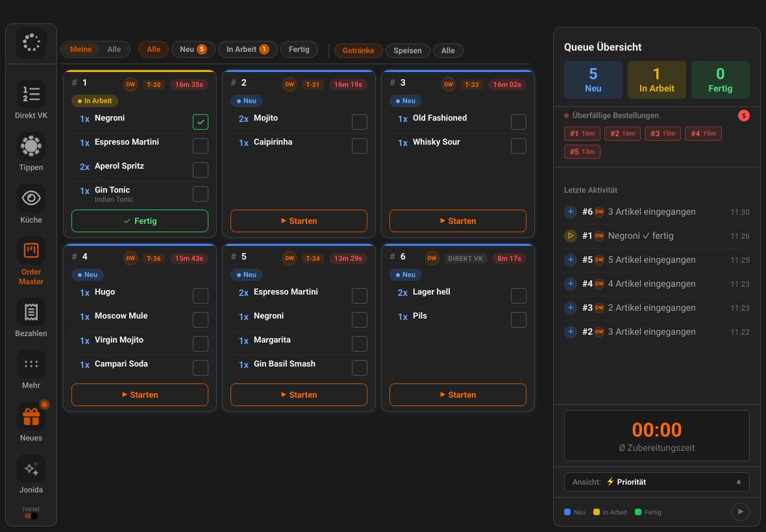Click the overdue order #5 13m chip

[x=582, y=152]
